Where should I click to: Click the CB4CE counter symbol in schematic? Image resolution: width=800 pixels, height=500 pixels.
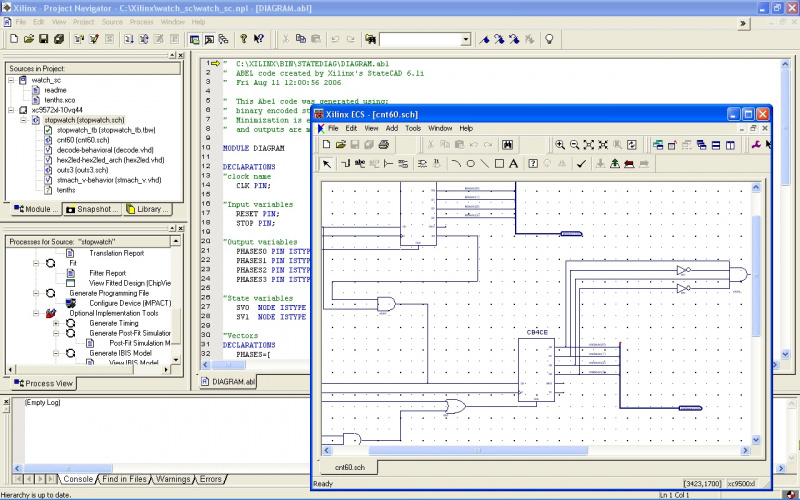537,370
